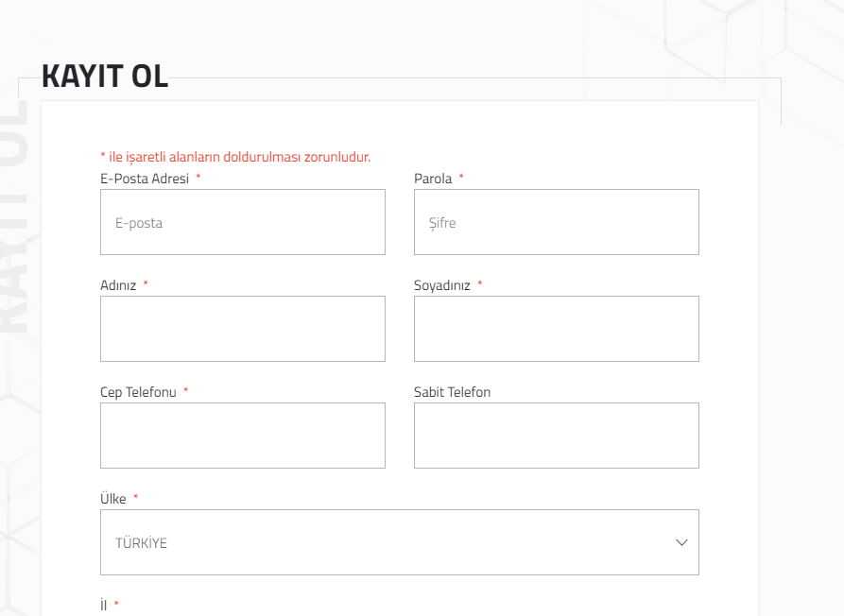The width and height of the screenshot is (844, 616).
Task: Click the Sabit Telefon input field
Action: tap(557, 436)
